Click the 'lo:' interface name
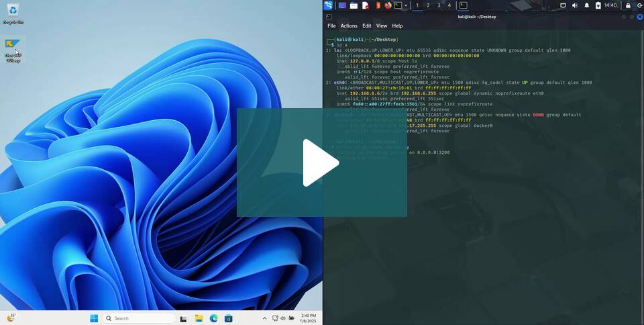644x325 pixels. click(x=337, y=50)
